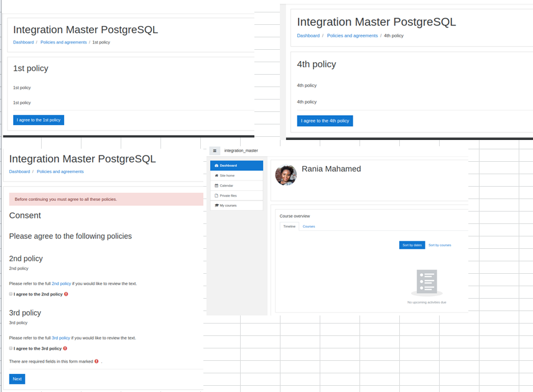Click Rania Mahamed's profile picture
This screenshot has width=533, height=392.
[286, 175]
